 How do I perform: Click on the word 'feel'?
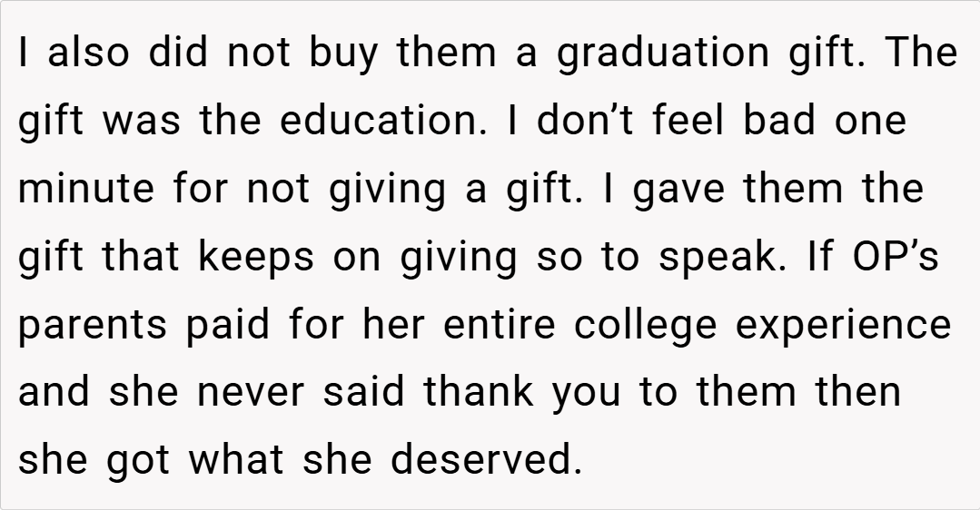click(x=688, y=121)
